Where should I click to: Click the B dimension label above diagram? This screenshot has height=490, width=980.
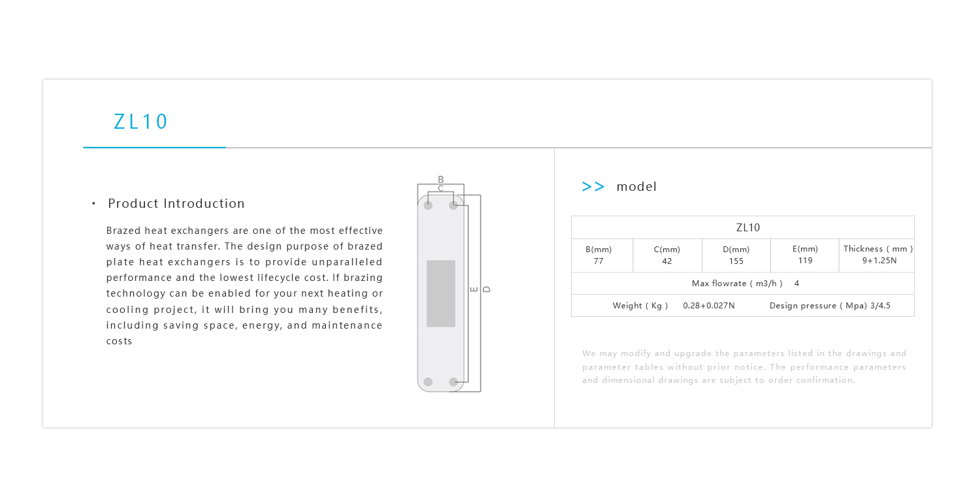[441, 179]
